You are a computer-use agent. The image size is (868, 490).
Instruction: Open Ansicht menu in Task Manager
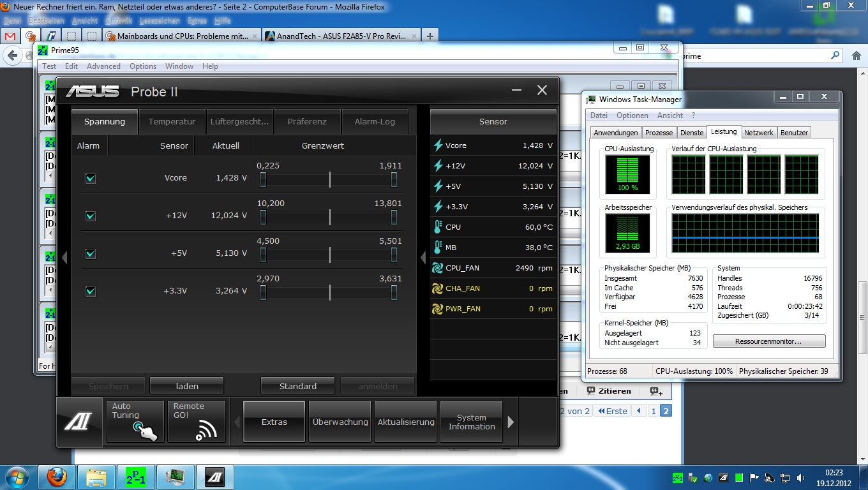click(x=670, y=115)
